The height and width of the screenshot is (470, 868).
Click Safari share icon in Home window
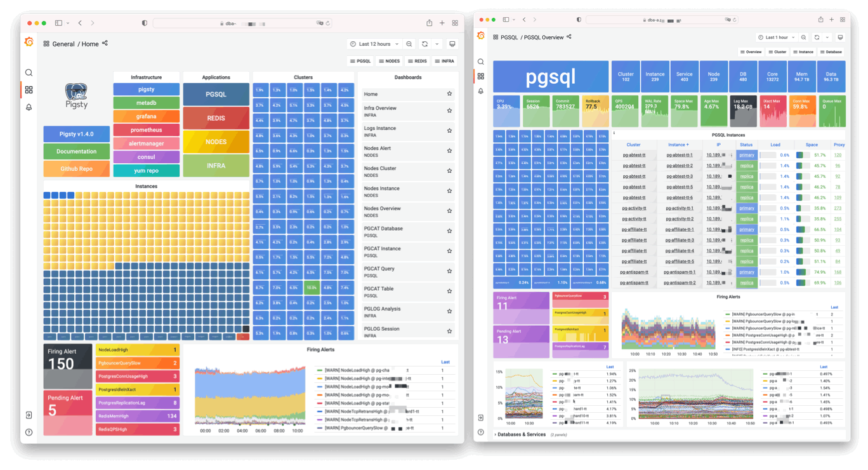[430, 23]
